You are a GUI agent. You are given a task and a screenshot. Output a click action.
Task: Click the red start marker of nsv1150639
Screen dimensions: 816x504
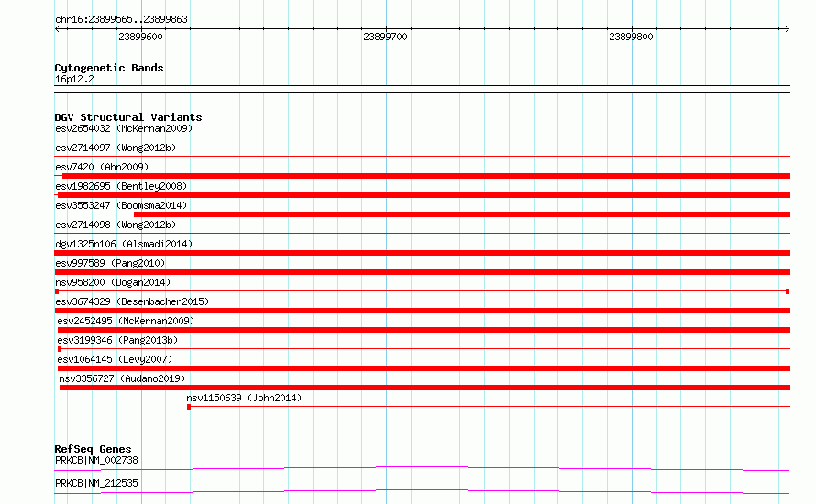click(x=189, y=407)
